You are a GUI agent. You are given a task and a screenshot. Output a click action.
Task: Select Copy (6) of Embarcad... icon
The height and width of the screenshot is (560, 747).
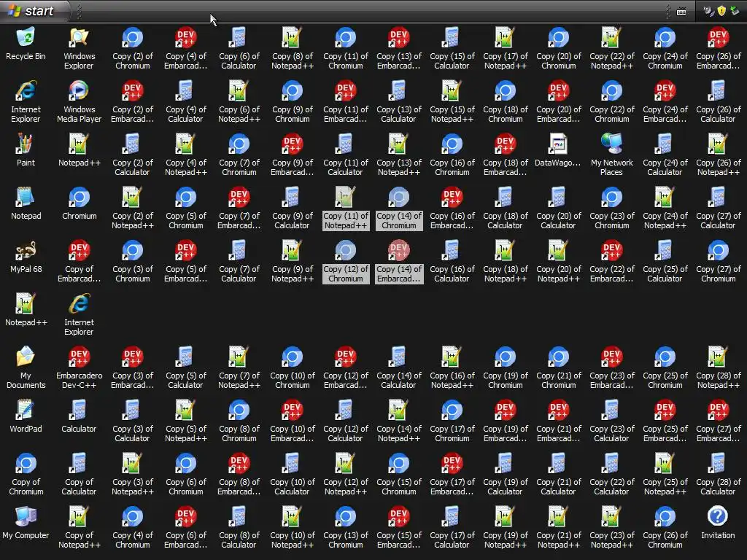tap(186, 528)
